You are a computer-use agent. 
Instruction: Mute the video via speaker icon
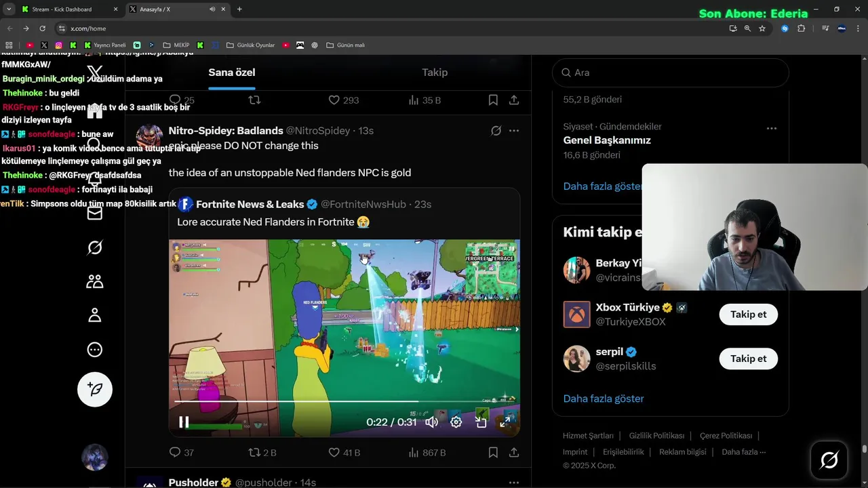[x=431, y=422]
